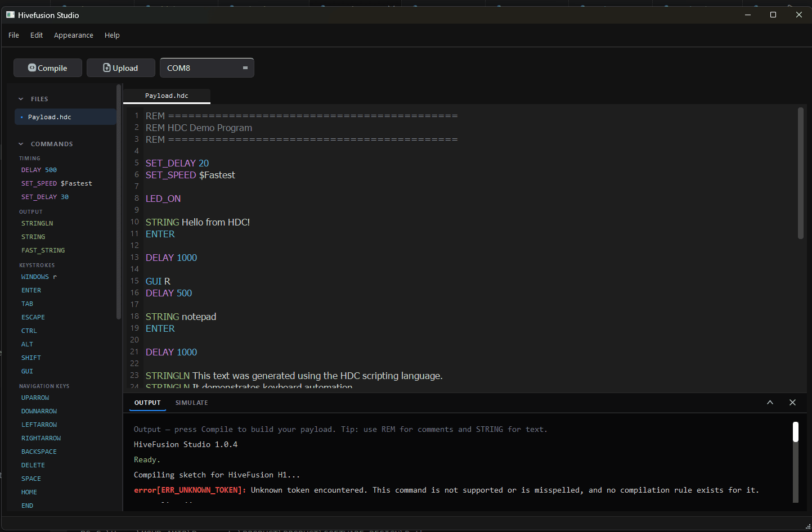
Task: Insert the DELETE navigation key
Action: coord(33,465)
